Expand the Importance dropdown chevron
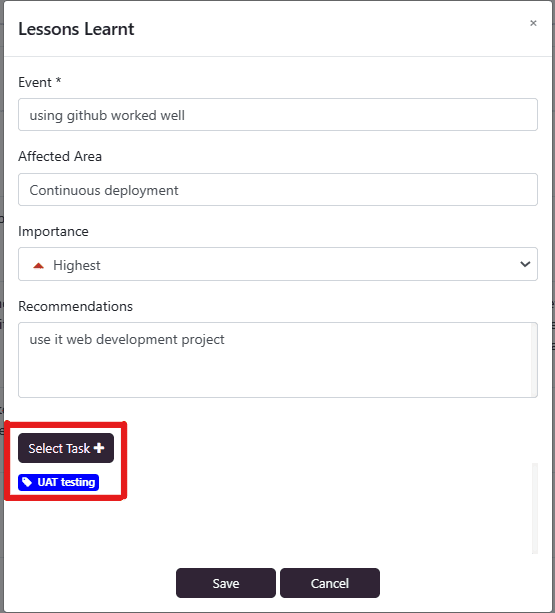The image size is (555, 613). [x=525, y=264]
